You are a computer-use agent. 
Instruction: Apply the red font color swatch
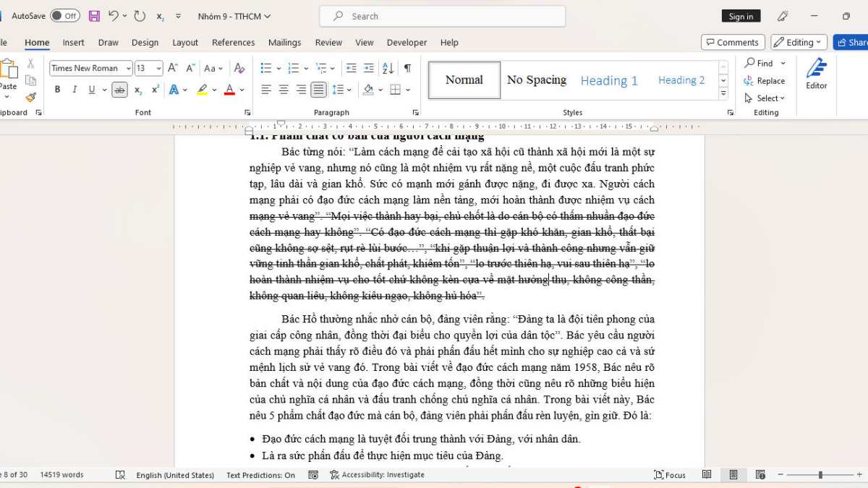point(228,89)
